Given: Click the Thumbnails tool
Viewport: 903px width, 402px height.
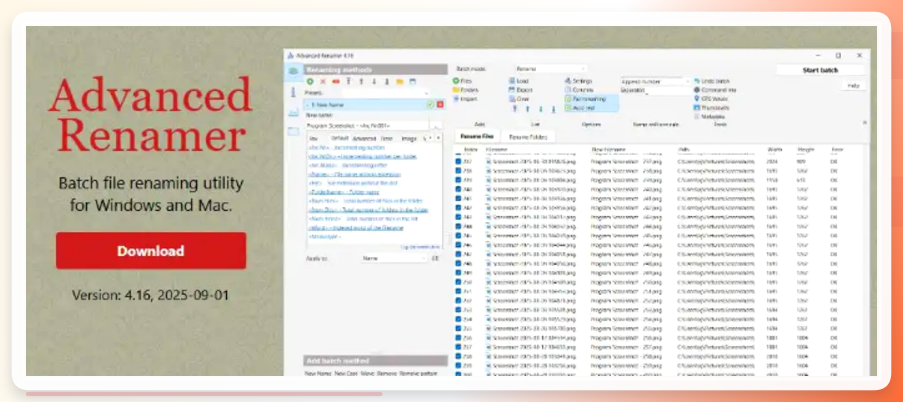Looking at the screenshot, I should point(712,108).
